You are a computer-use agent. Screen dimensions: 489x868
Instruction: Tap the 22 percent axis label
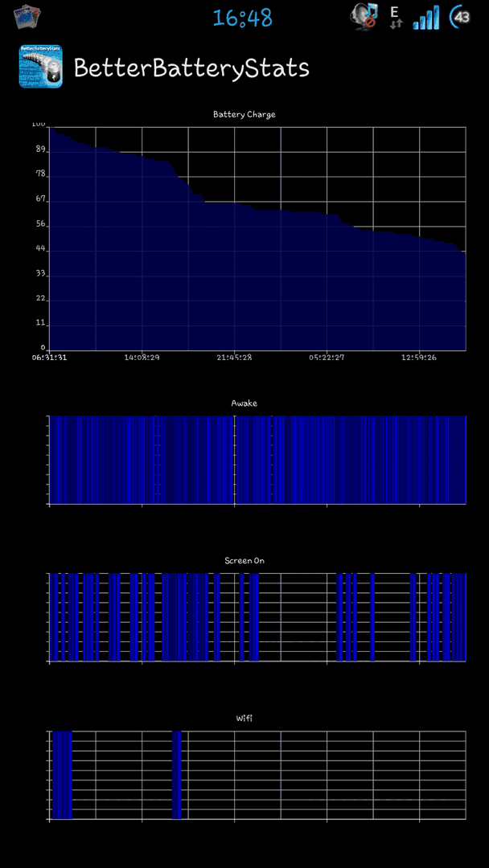click(39, 299)
